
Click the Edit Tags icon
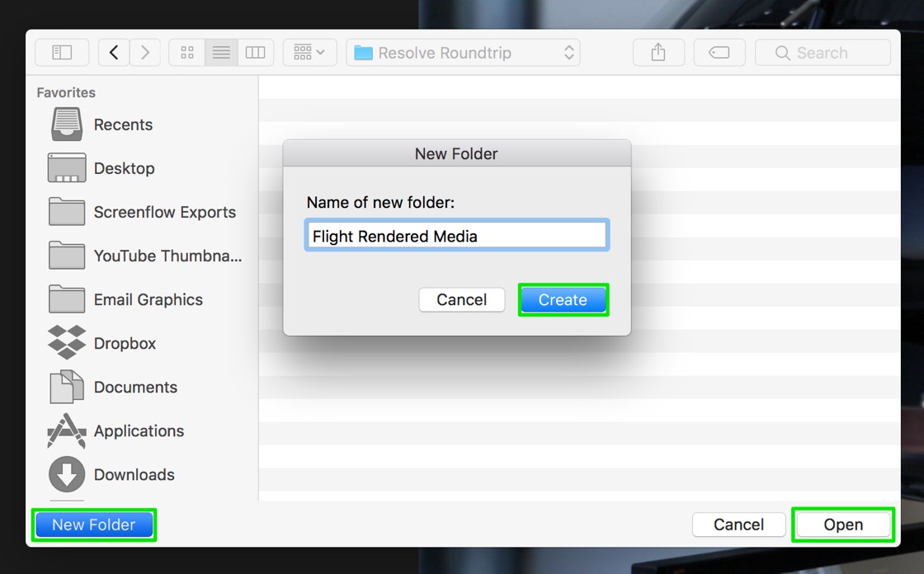click(x=719, y=53)
